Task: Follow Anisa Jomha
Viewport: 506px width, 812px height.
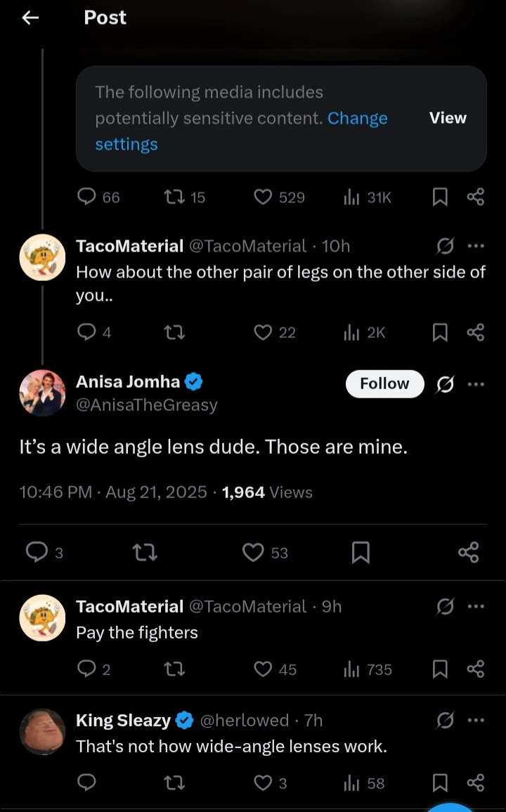Action: click(385, 384)
